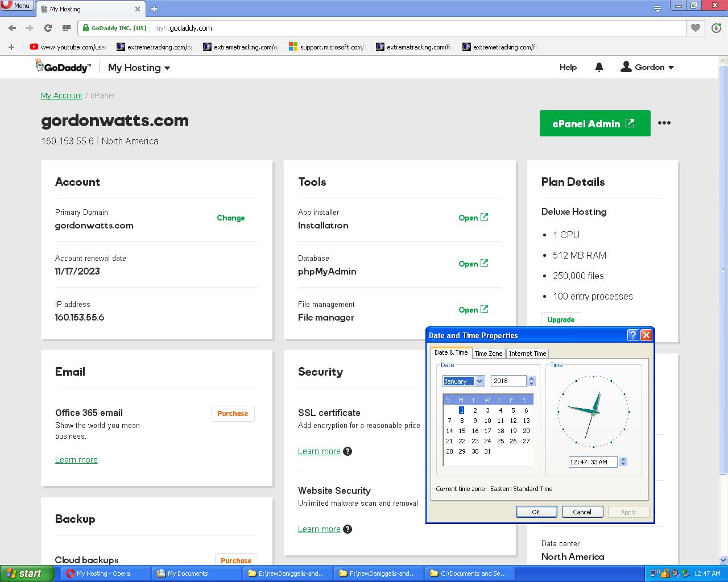Image resolution: width=728 pixels, height=582 pixels.
Task: Open Installatron app installer
Action: pyautogui.click(x=473, y=217)
